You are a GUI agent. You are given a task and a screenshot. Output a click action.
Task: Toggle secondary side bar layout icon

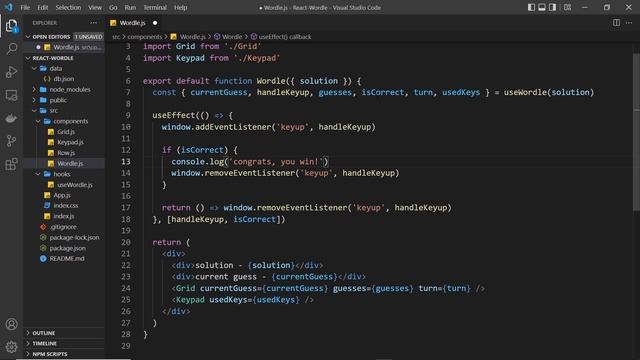(x=552, y=7)
